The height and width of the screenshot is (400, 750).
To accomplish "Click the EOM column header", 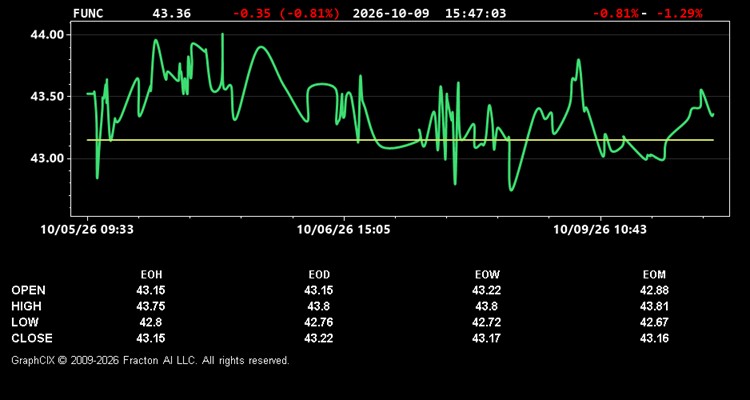I will pos(654,275).
